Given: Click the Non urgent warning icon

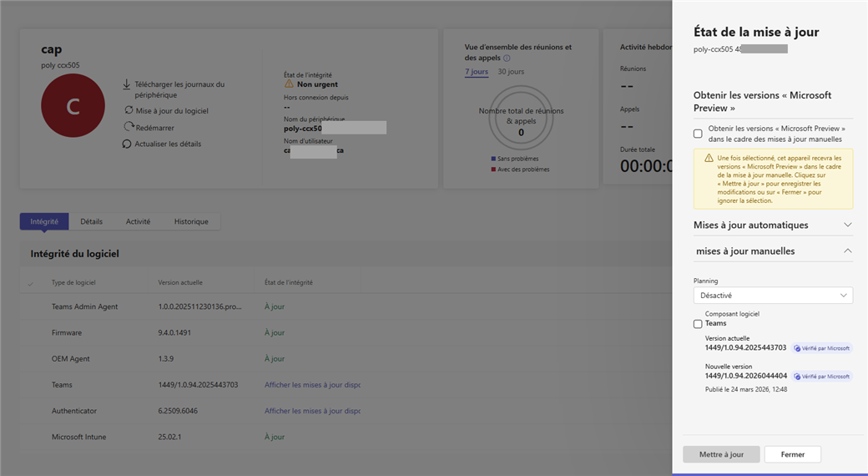Looking at the screenshot, I should (289, 84).
